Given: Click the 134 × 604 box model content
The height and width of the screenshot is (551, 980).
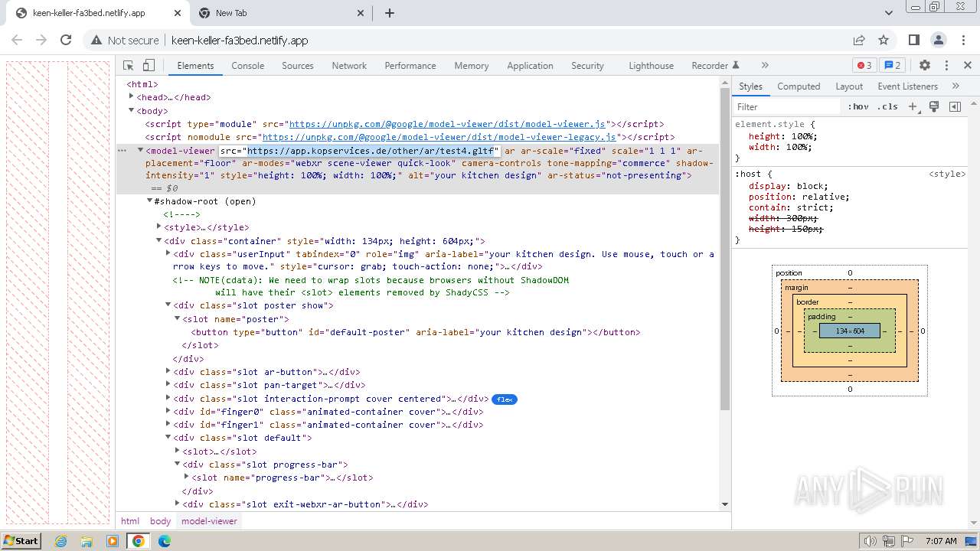Looking at the screenshot, I should pyautogui.click(x=850, y=331).
